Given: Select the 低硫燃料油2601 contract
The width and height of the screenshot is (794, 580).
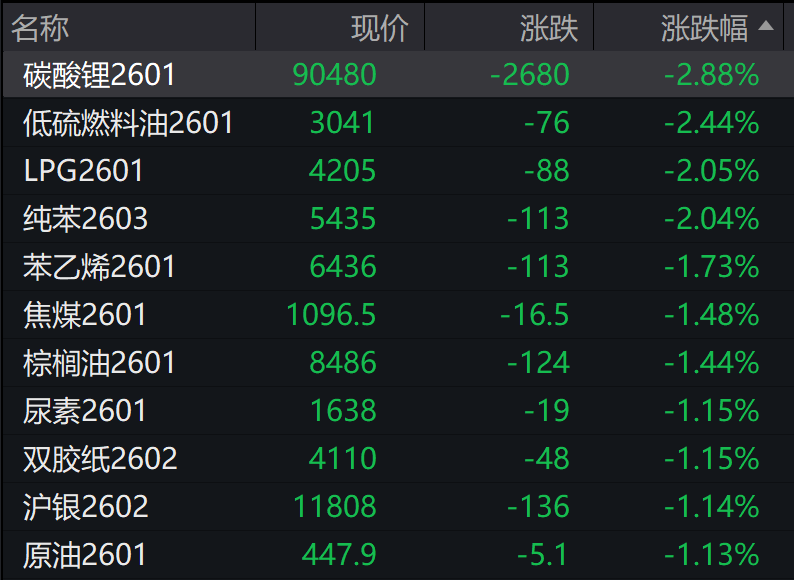Looking at the screenshot, I should (128, 123).
